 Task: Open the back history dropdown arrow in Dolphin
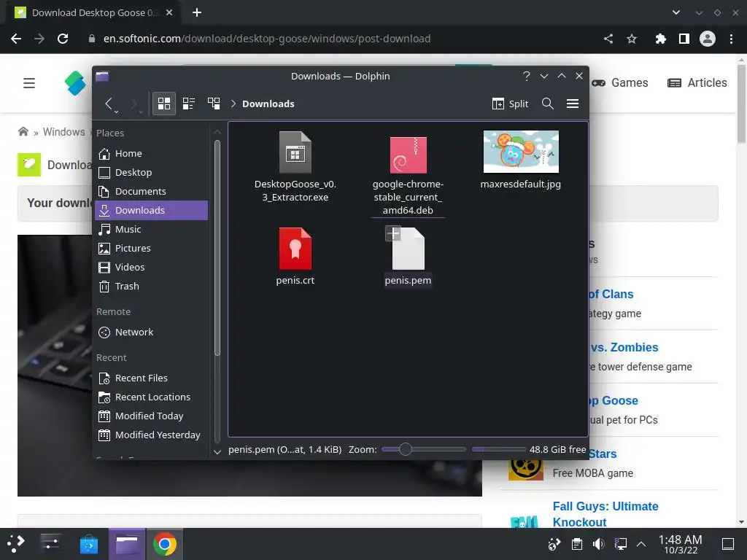point(116,112)
